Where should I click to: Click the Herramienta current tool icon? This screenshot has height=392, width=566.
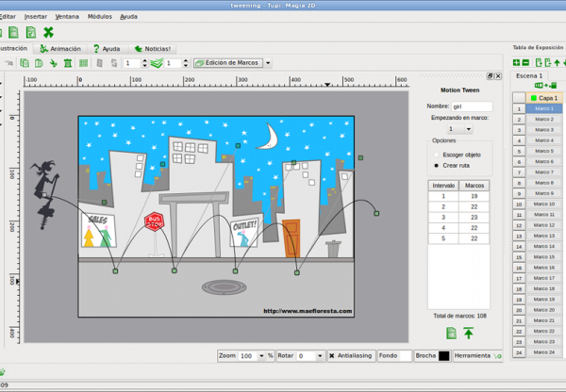498,356
